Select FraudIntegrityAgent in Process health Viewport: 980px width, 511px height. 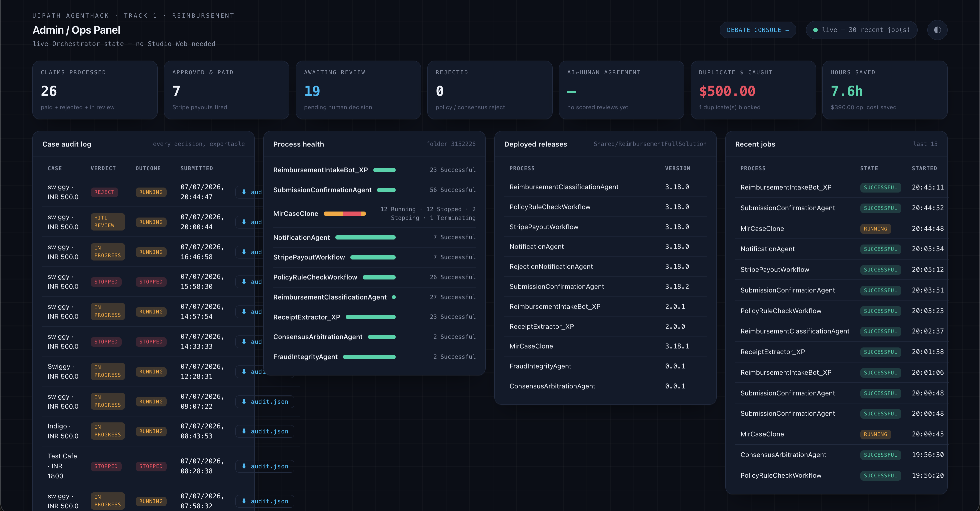point(374,357)
